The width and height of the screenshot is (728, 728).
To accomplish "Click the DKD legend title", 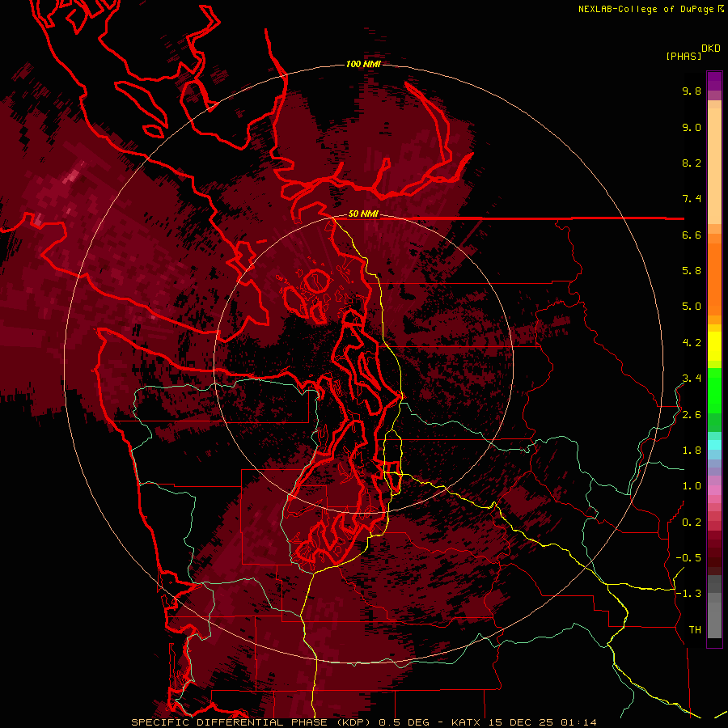I will tap(711, 49).
